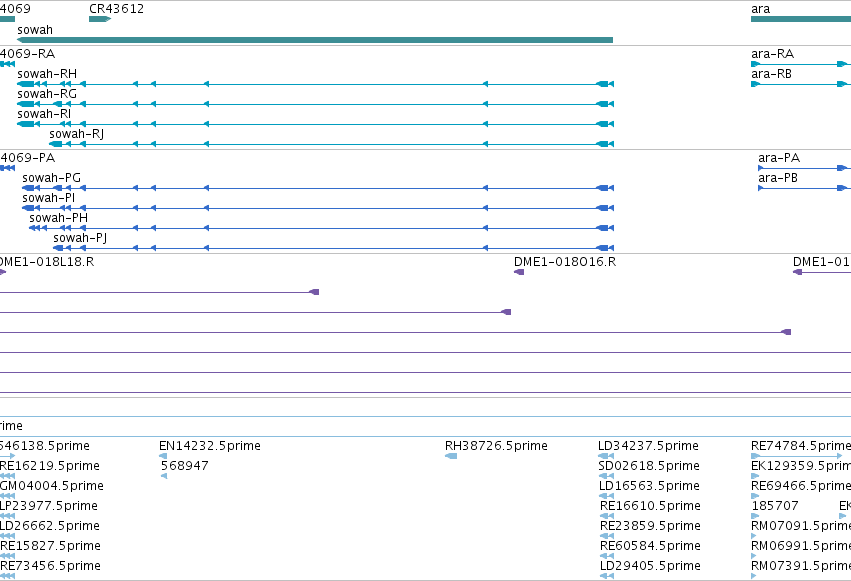Viewport: 851px width, 581px height.
Task: Select the RE69466.5prime EST label
Action: 801,486
